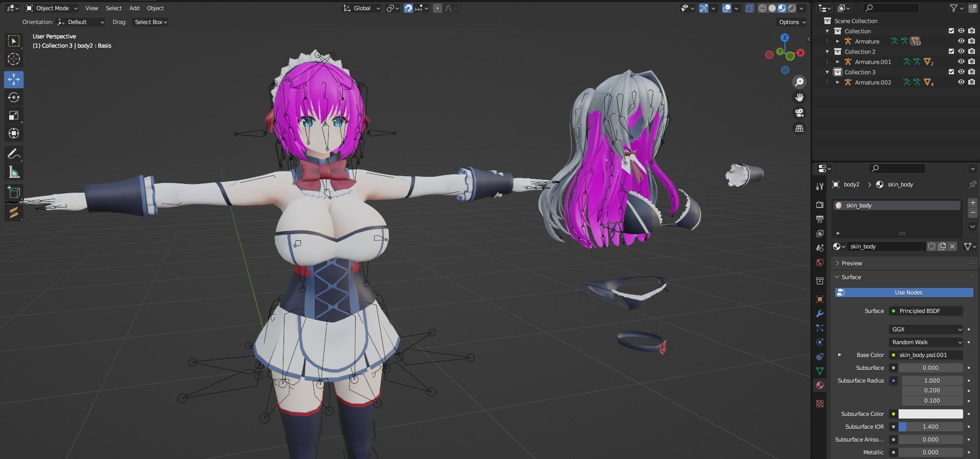Click the material name field skin_body
This screenshot has height=459, width=980.
[x=886, y=246]
